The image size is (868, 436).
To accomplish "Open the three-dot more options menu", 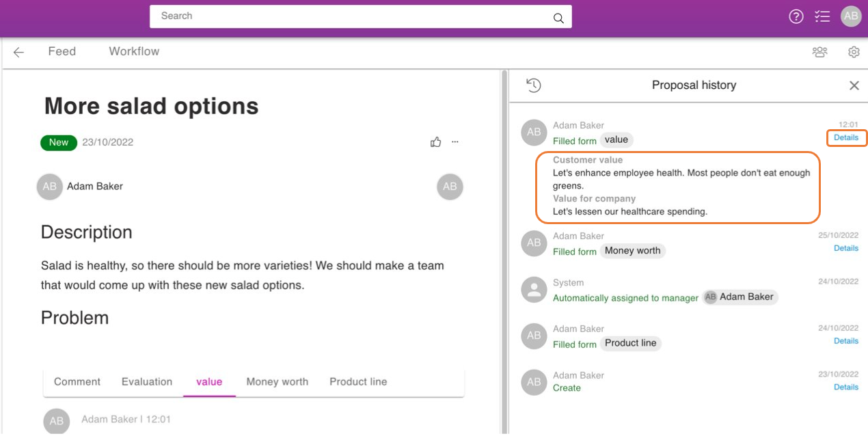I will click(x=455, y=142).
